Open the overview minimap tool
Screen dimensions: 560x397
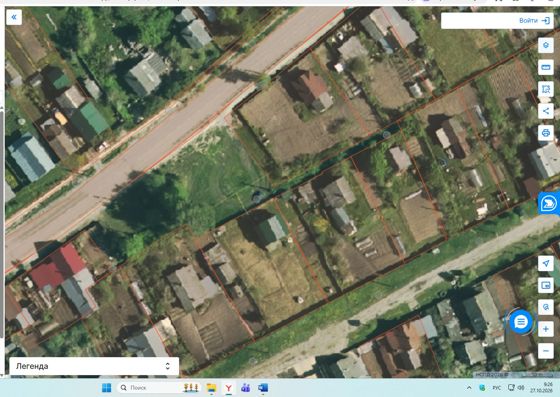point(546,285)
